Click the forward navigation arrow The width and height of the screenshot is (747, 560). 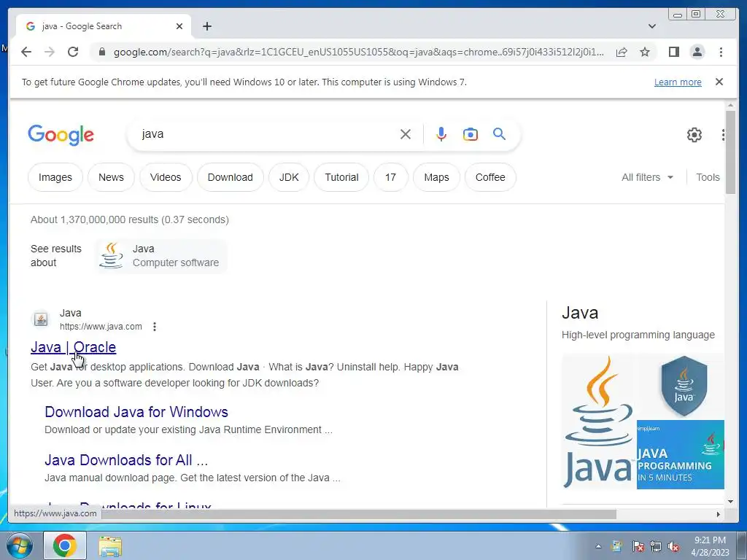[50, 52]
